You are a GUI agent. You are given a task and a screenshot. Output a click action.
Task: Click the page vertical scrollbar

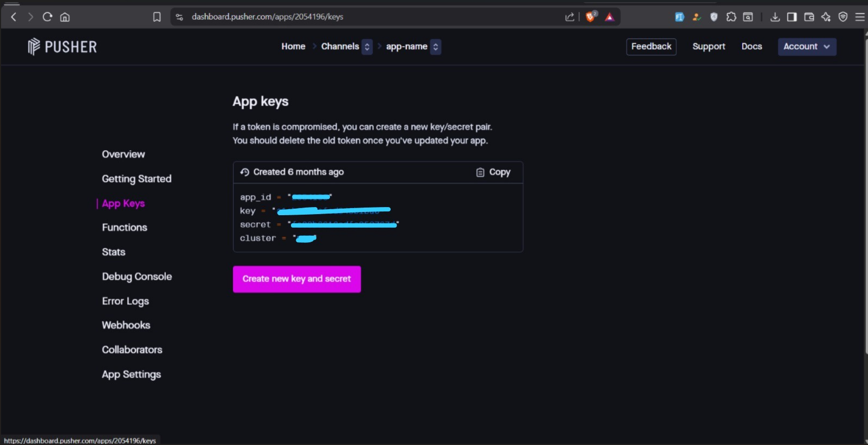865,195
